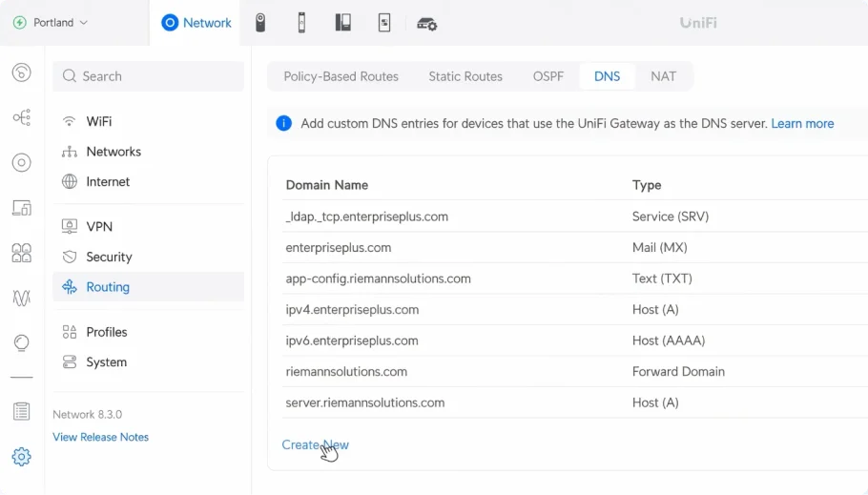Open the Topology icon in left rail

22,117
